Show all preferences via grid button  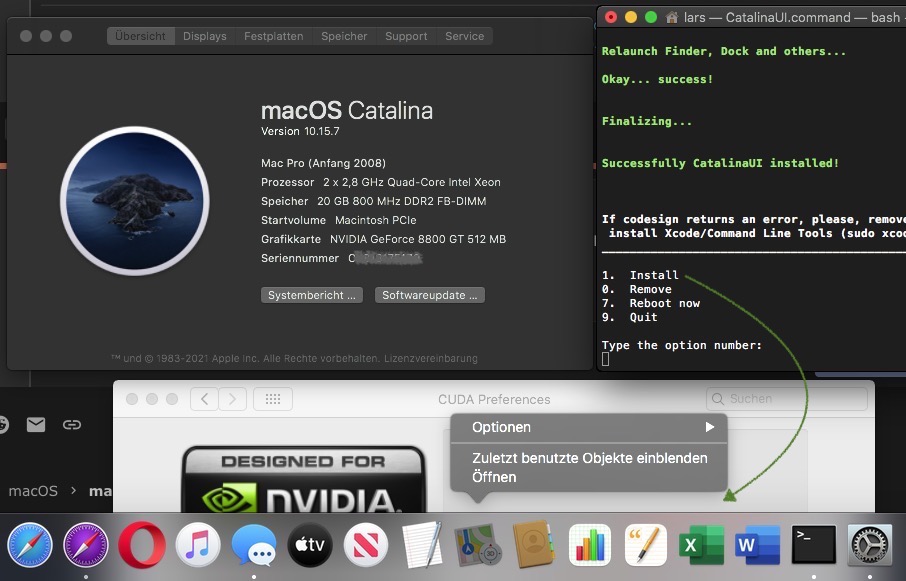pos(273,399)
